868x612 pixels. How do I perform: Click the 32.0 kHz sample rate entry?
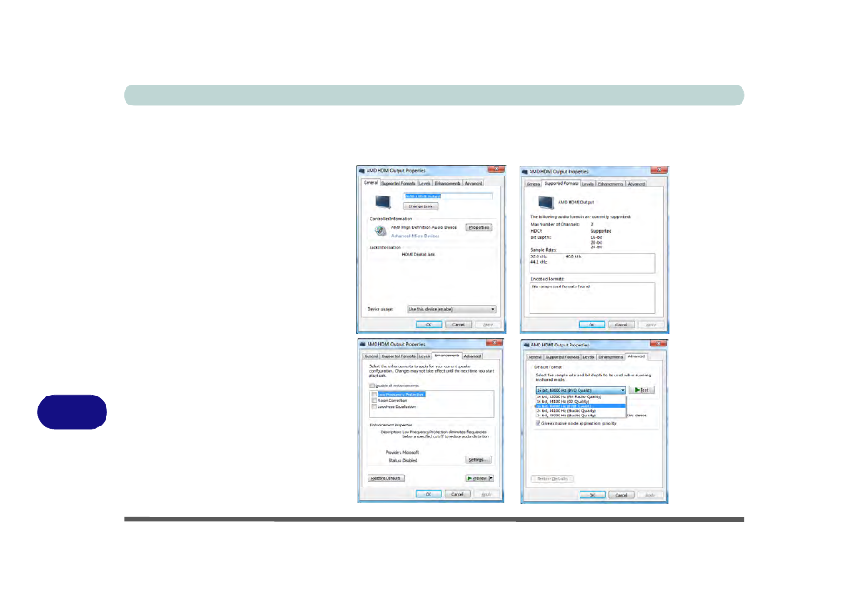point(539,256)
